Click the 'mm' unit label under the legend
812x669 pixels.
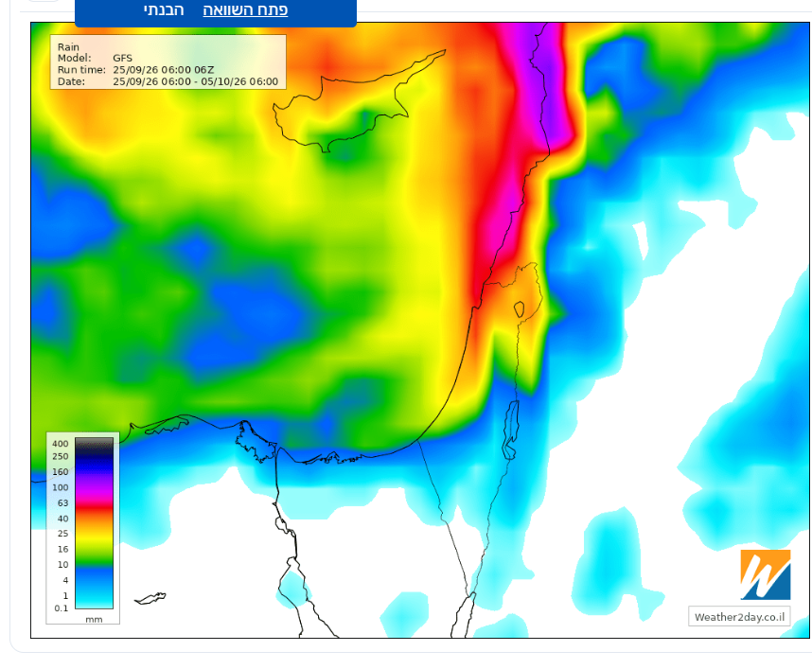point(94,619)
